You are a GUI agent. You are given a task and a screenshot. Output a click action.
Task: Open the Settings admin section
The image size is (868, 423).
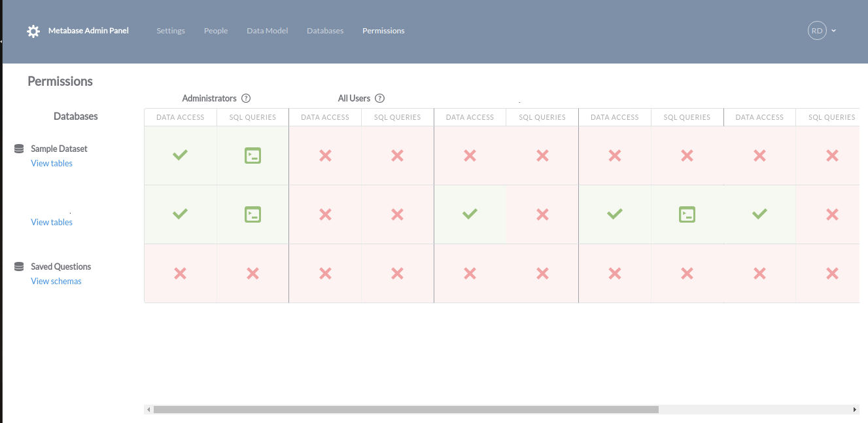click(171, 31)
